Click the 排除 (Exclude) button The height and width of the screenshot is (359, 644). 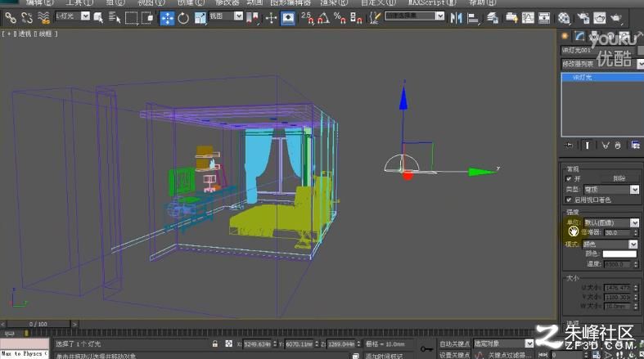(619, 178)
